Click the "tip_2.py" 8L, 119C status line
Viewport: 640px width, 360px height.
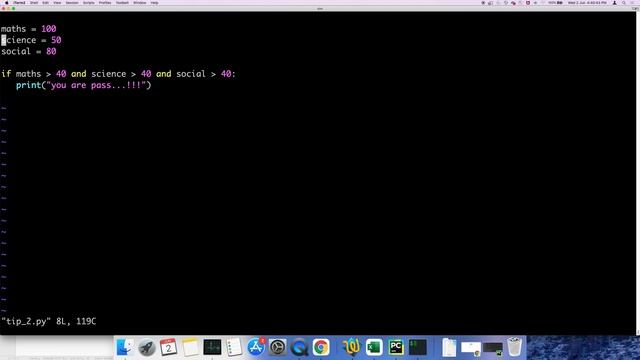coord(49,321)
